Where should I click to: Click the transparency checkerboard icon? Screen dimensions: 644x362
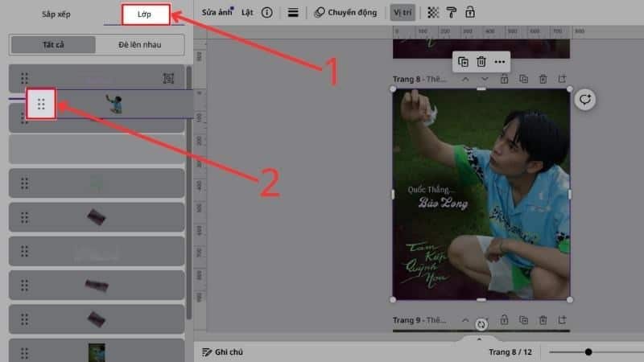click(x=434, y=13)
